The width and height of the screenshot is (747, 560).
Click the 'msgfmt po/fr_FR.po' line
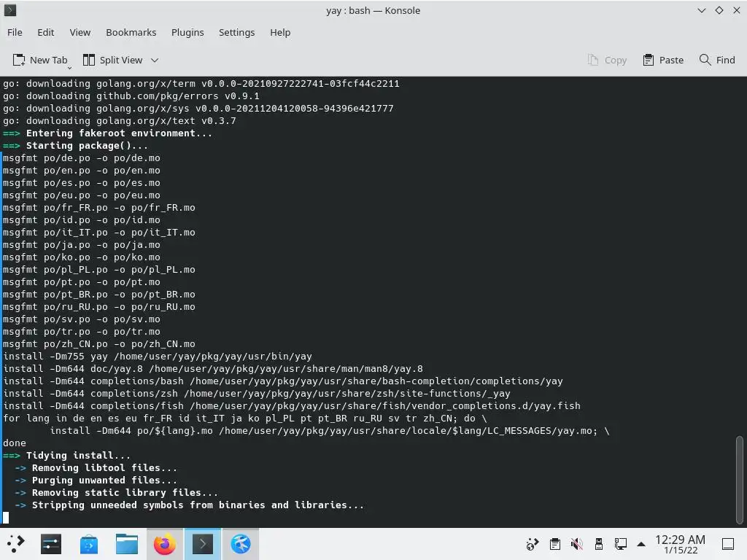pos(99,208)
